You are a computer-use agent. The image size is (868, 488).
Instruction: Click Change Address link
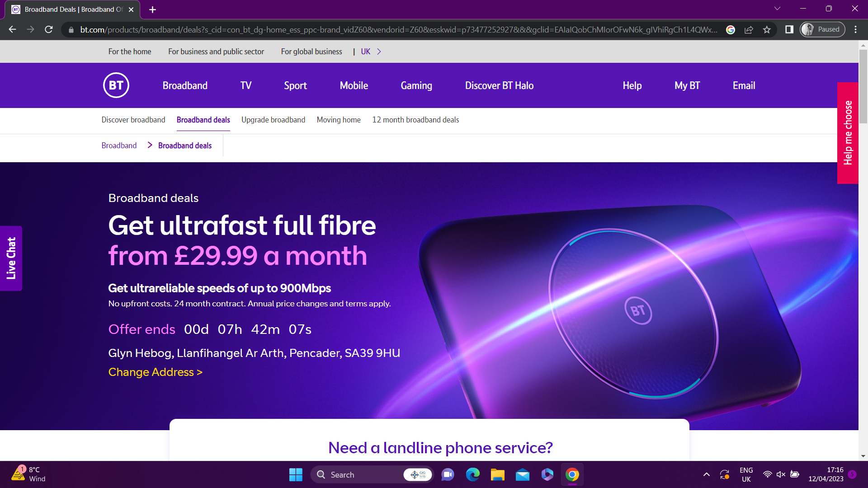click(x=155, y=372)
